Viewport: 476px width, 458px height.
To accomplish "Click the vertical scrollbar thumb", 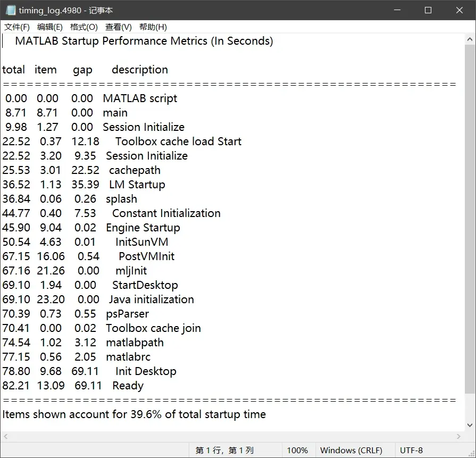I will (x=470, y=219).
